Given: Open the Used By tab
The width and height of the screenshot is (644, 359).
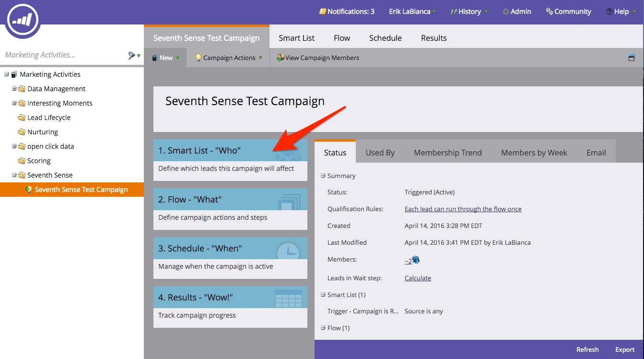Looking at the screenshot, I should click(x=380, y=153).
